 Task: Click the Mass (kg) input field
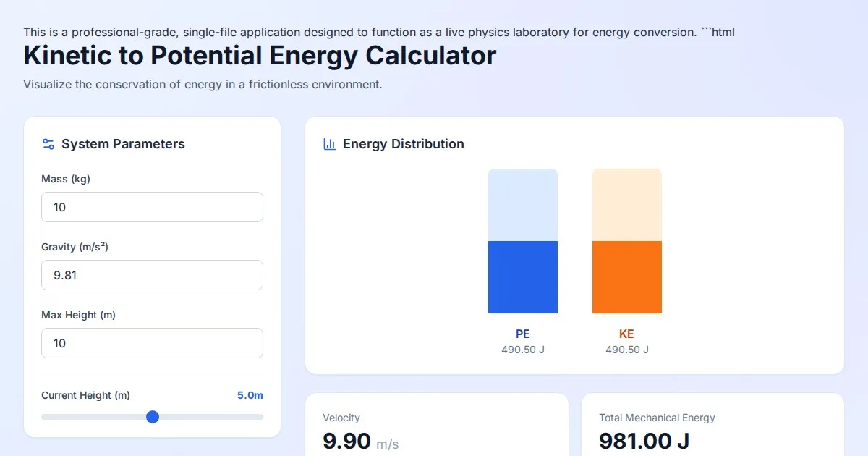(152, 207)
